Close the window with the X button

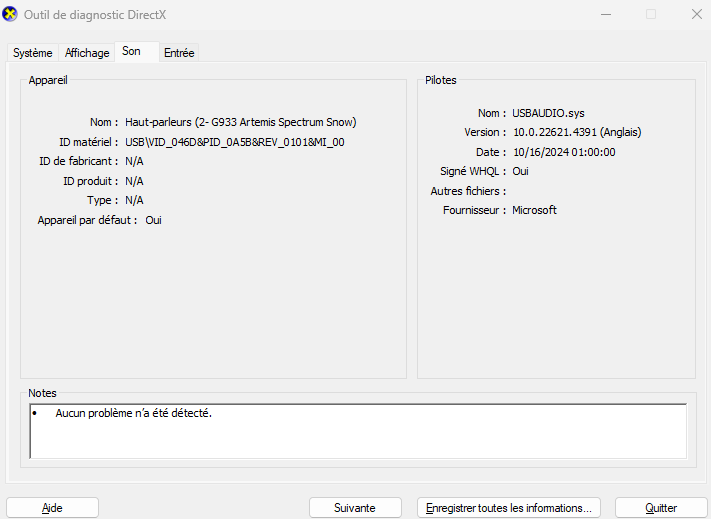697,15
